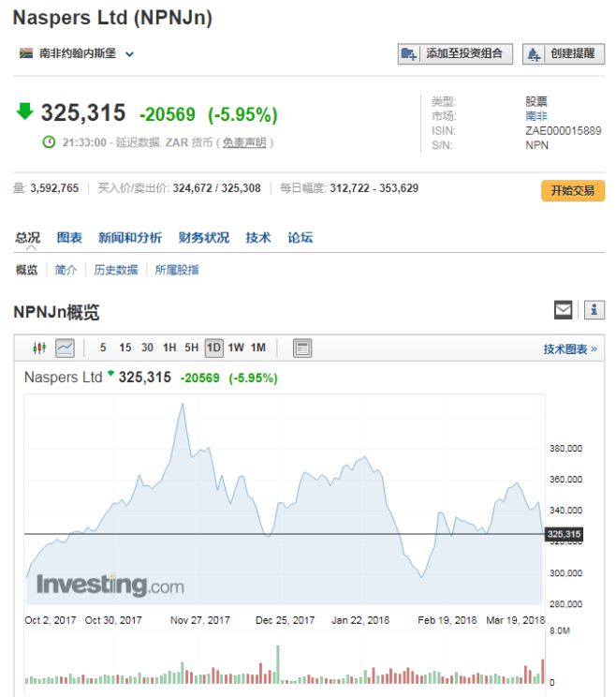Click the 添加至投资组合 button
This screenshot has width=616, height=697.
[455, 53]
